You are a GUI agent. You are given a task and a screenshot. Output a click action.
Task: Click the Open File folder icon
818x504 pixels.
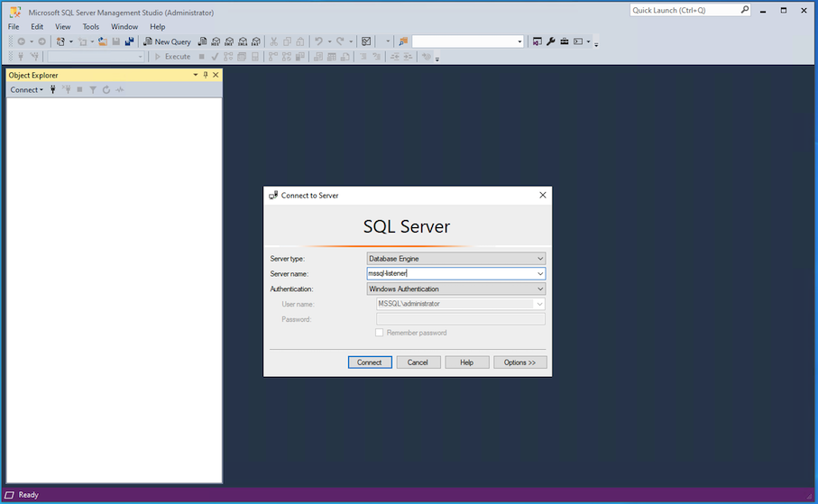point(103,41)
